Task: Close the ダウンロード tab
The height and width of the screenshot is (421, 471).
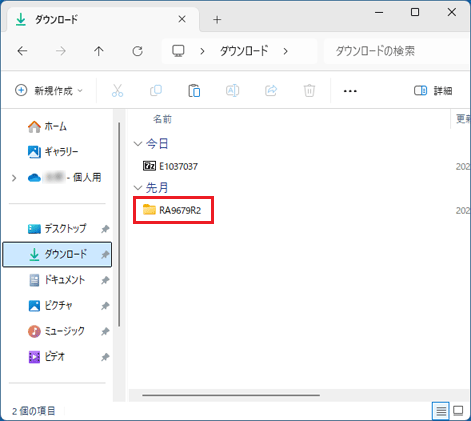Action: pos(182,19)
